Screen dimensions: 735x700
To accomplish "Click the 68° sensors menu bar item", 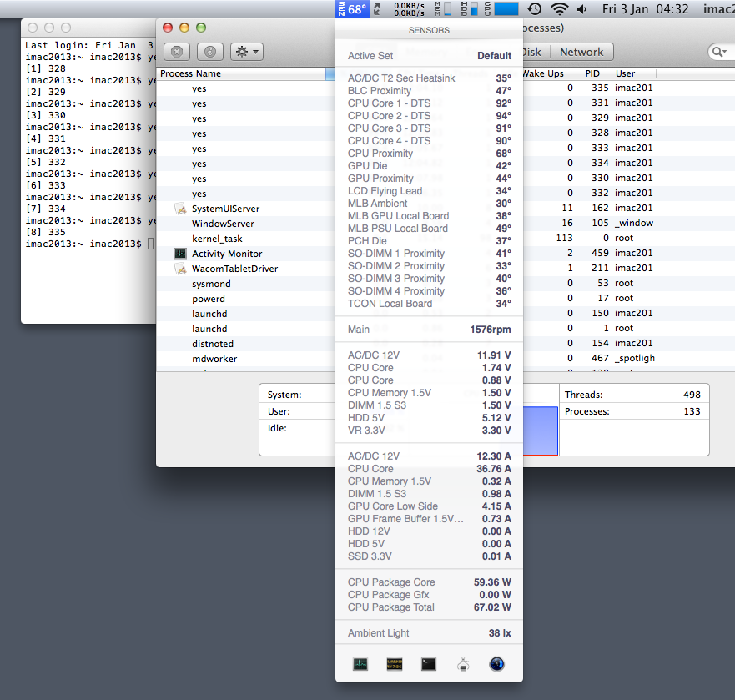I will (353, 9).
